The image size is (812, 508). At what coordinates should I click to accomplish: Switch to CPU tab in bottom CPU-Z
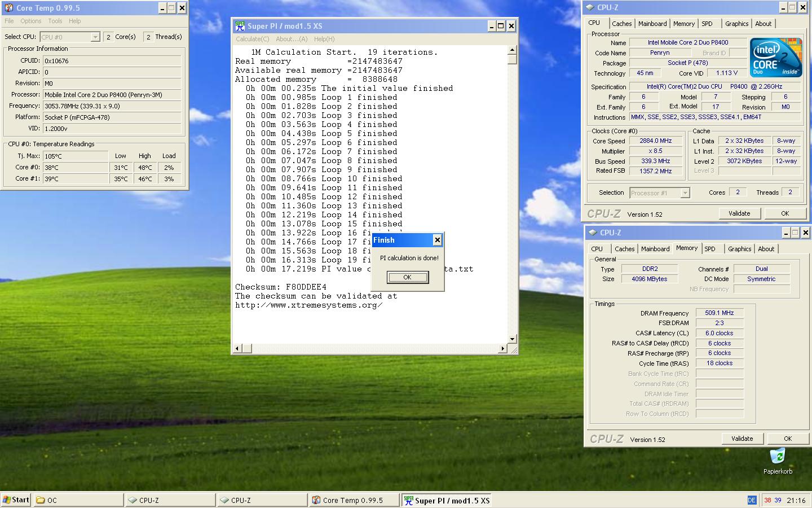click(597, 249)
